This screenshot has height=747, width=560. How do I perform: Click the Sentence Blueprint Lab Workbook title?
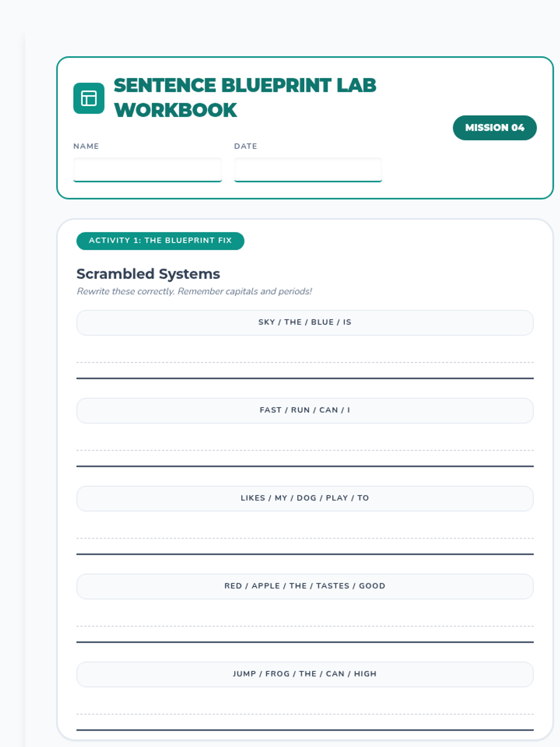pyautogui.click(x=245, y=98)
